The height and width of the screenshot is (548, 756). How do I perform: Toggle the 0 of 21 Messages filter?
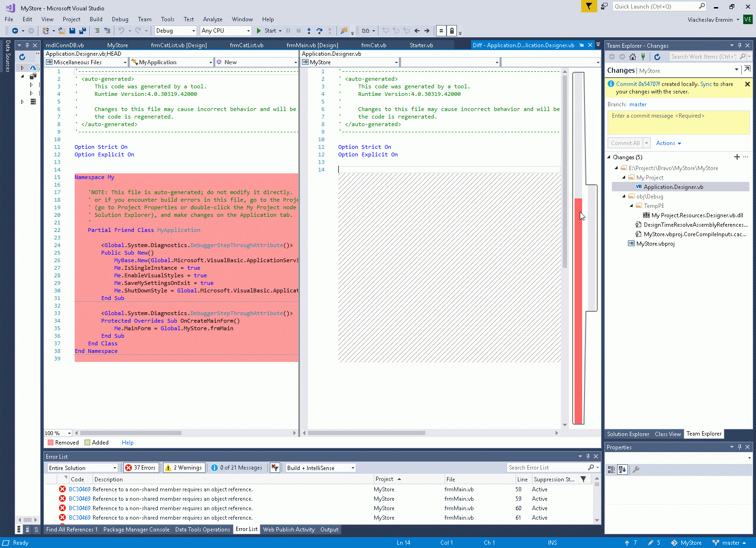(x=237, y=468)
